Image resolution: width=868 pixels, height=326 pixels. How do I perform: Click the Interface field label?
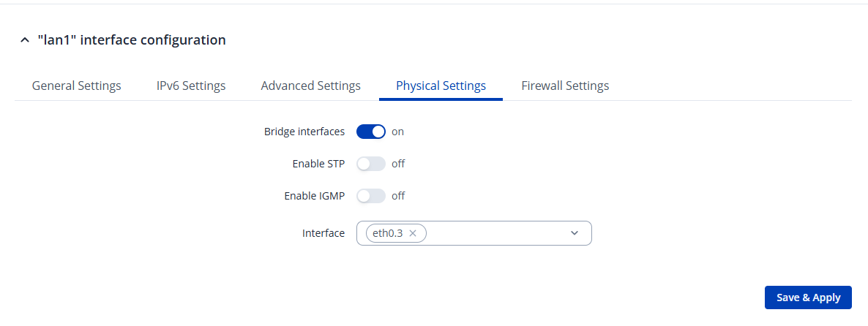[323, 233]
